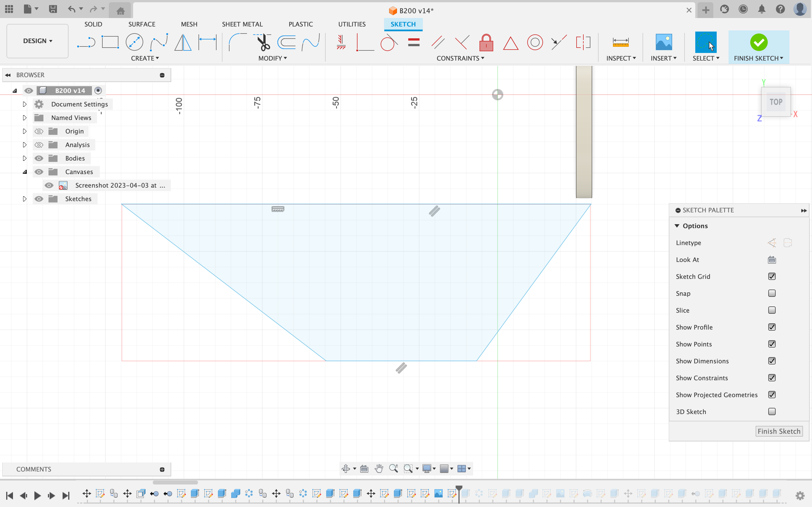812x507 pixels.
Task: Switch to the SHEET METAL tab
Action: pos(242,24)
